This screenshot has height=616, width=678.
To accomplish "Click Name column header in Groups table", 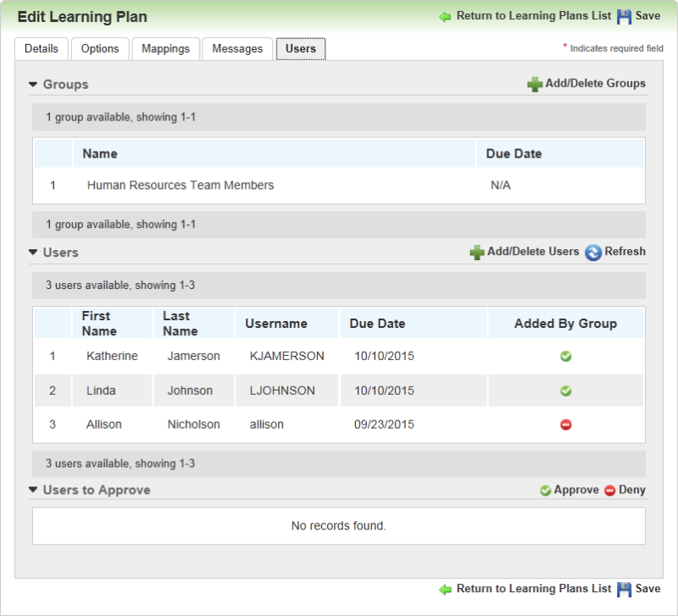I will click(x=274, y=153).
